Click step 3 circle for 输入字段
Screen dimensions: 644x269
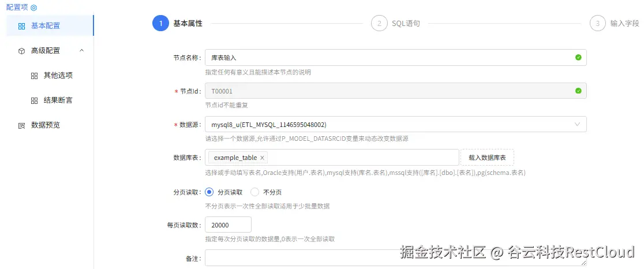(598, 24)
